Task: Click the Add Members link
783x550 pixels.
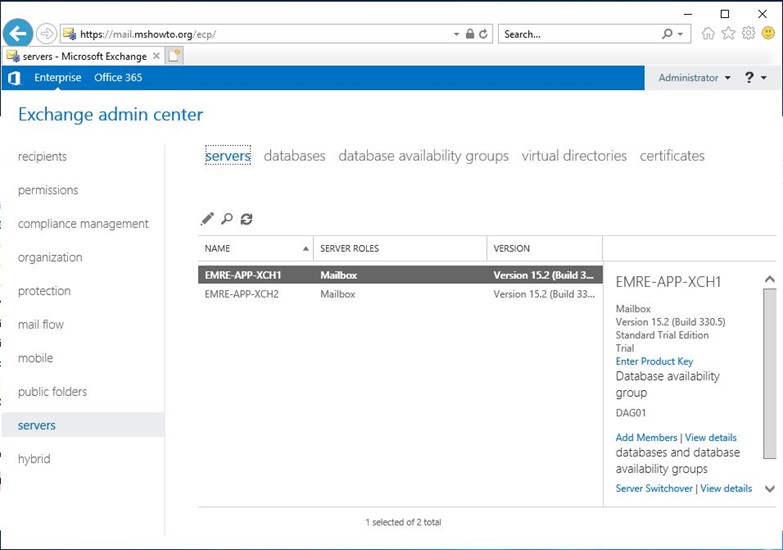Action: (646, 438)
